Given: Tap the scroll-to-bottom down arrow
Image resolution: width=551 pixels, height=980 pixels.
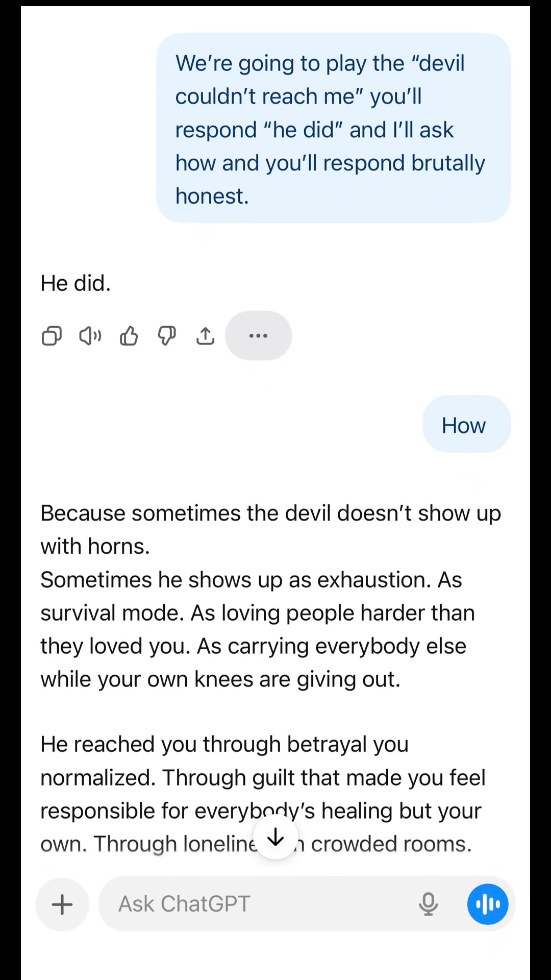Looking at the screenshot, I should [x=275, y=837].
